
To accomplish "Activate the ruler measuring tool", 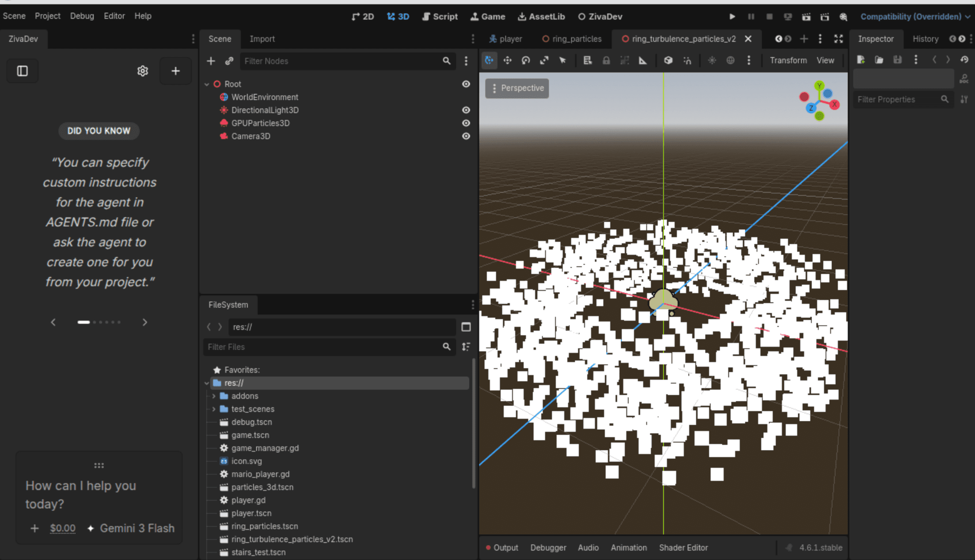I will [643, 61].
